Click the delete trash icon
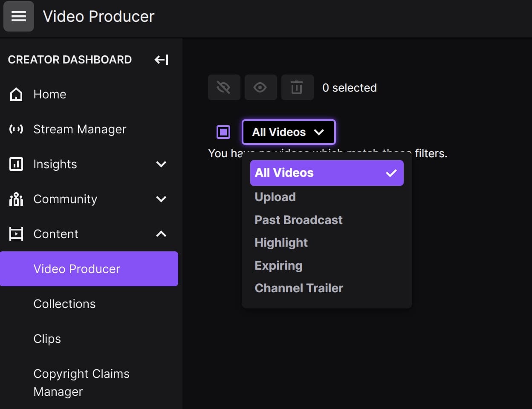532x409 pixels. (297, 87)
